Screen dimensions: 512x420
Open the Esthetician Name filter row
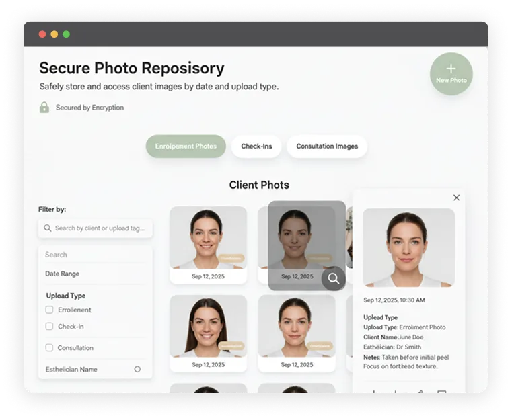click(71, 369)
